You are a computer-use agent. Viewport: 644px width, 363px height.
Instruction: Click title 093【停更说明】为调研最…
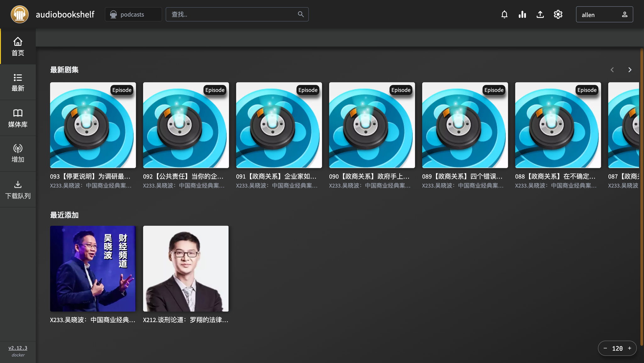[90, 176]
